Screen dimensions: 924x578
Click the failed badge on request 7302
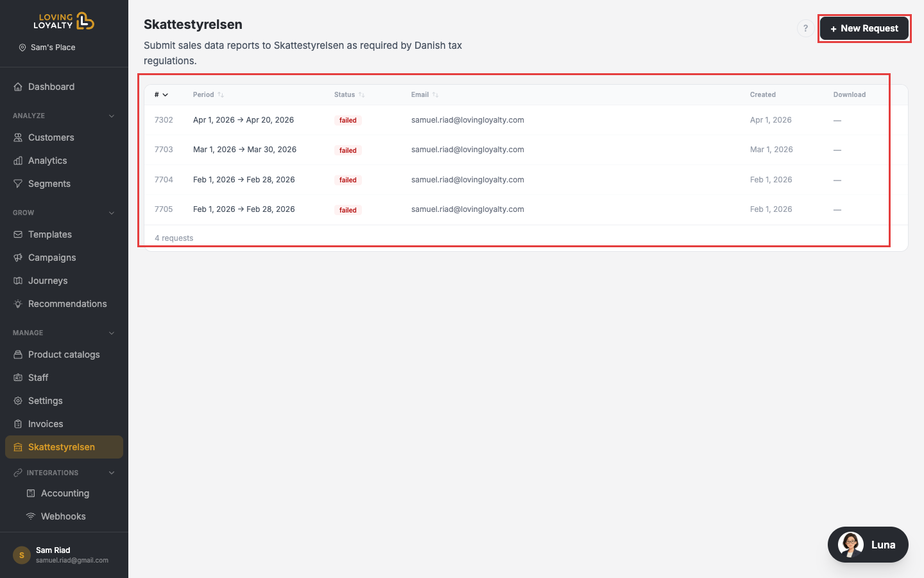(348, 120)
